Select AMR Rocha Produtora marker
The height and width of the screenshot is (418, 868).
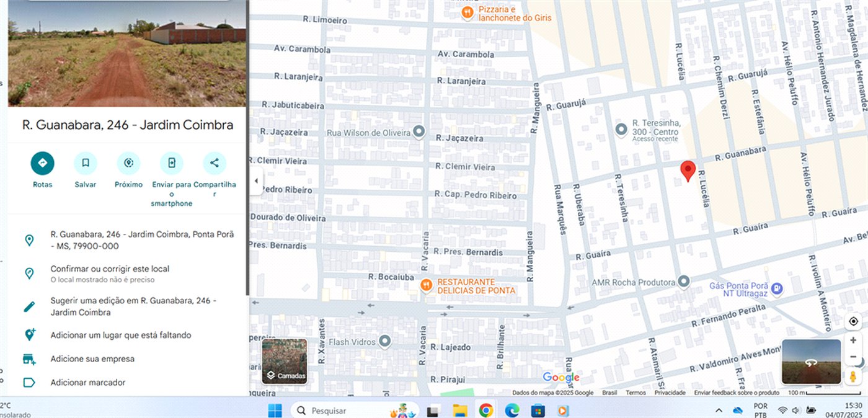[x=684, y=282]
